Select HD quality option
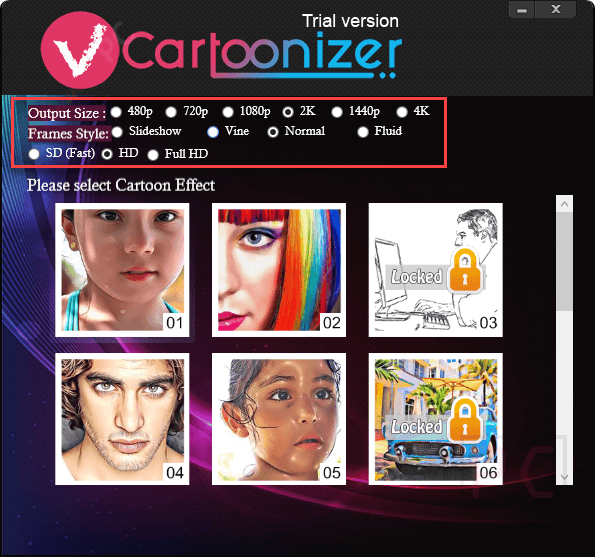 pos(107,154)
